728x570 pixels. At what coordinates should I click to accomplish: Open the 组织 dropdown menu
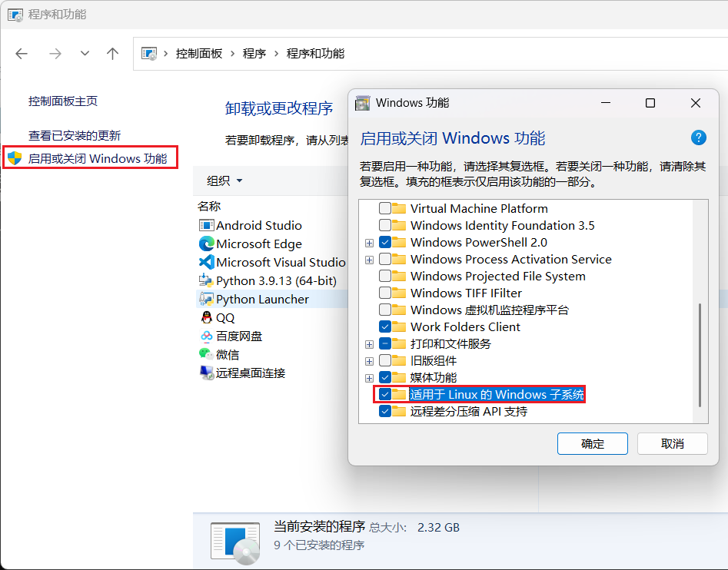point(224,181)
